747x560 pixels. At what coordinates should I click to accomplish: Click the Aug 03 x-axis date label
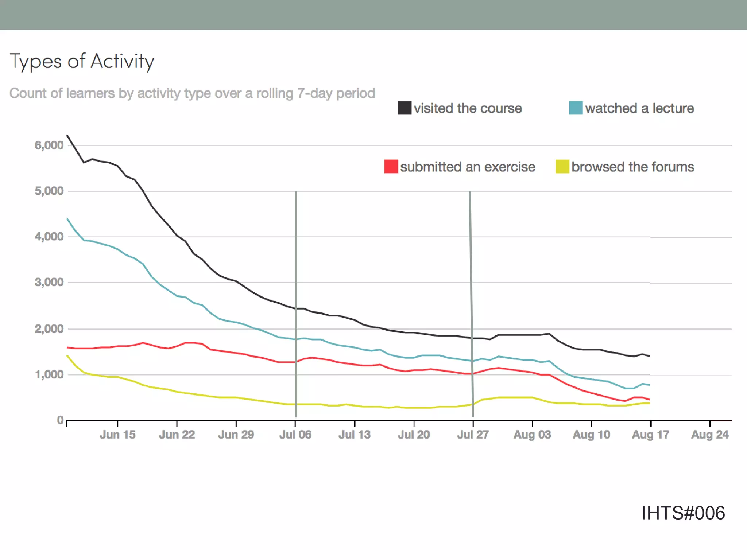click(532, 435)
